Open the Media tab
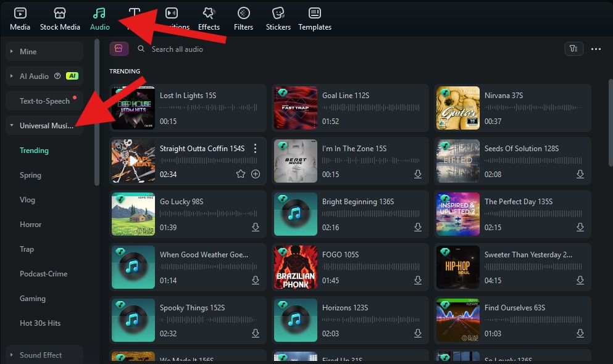 (20, 19)
